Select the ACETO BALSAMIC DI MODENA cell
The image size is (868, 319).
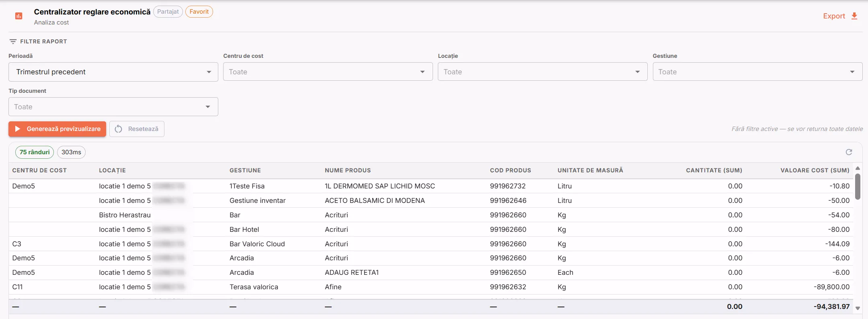(375, 200)
